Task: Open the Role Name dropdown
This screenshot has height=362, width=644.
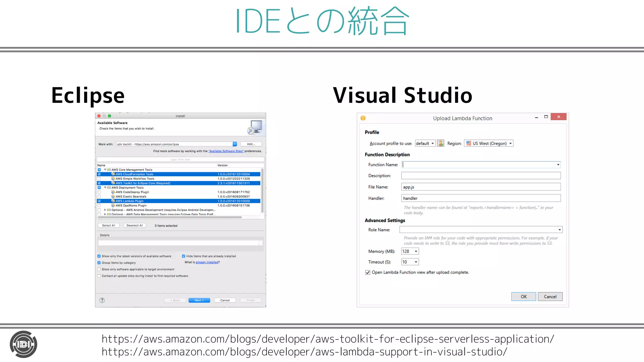Action: tap(481, 230)
